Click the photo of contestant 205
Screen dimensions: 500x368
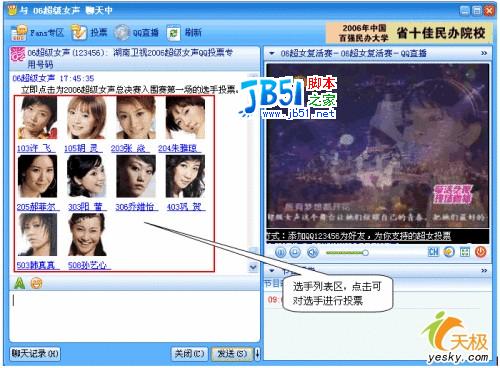[x=37, y=176]
